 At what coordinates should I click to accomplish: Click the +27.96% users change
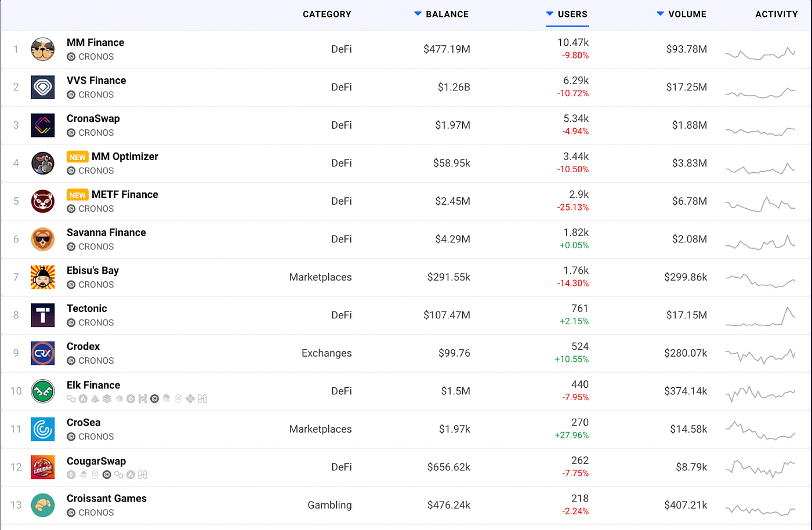[571, 435]
